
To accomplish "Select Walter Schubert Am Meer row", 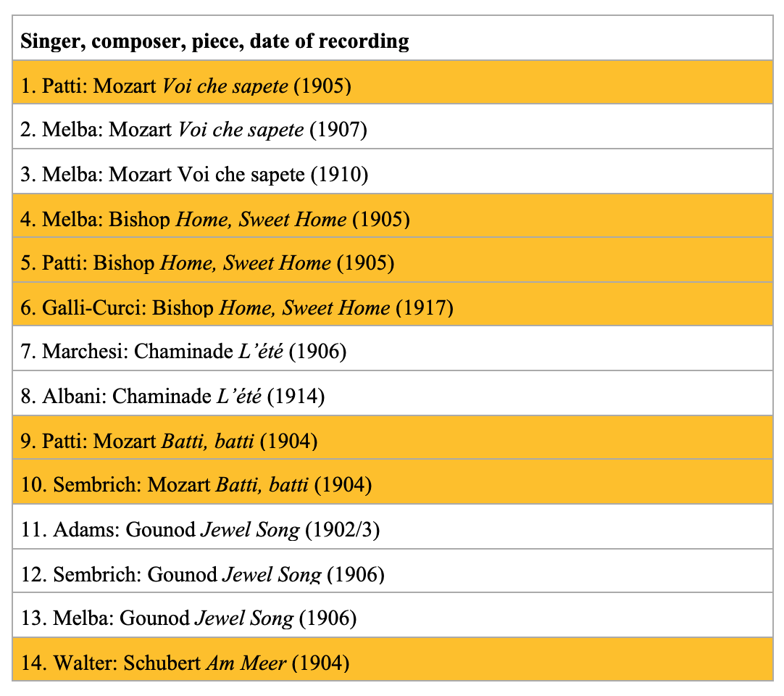I will tap(185, 663).
